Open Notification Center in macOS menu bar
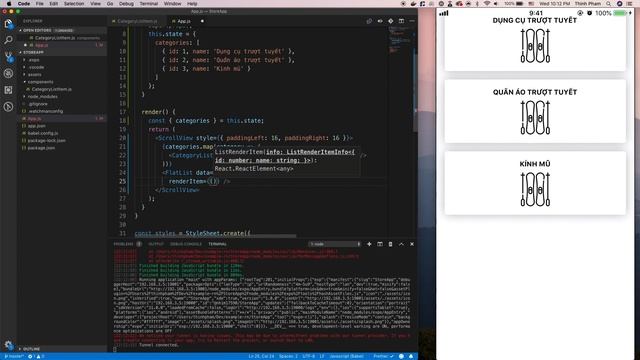Viewport: 640px width, 360px height. (x=630, y=4)
